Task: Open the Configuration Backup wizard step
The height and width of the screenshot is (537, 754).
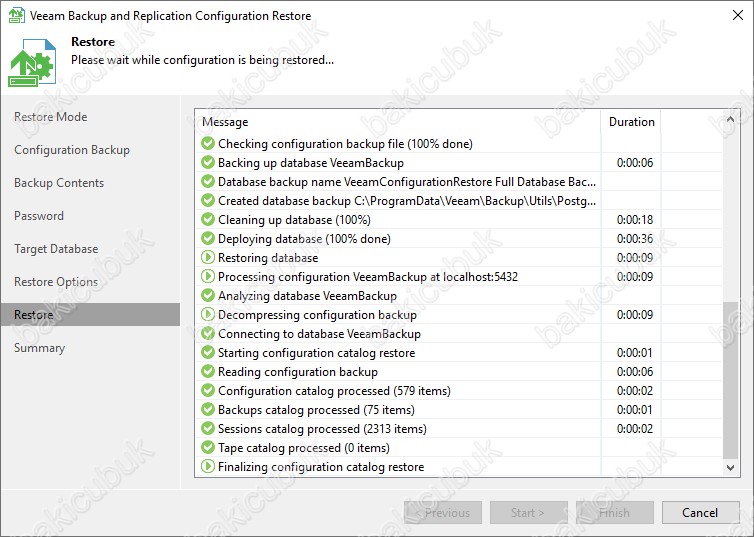Action: 72,150
